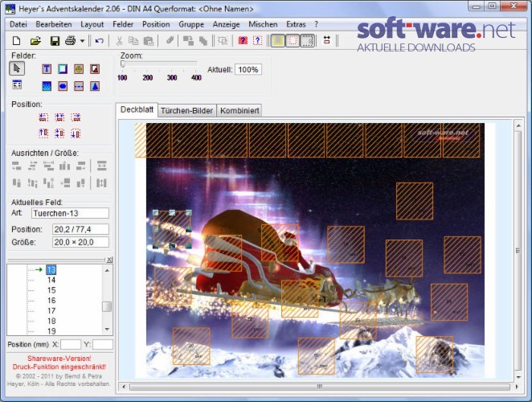
Task: Select the blue ellipse field tool
Action: tap(63, 86)
